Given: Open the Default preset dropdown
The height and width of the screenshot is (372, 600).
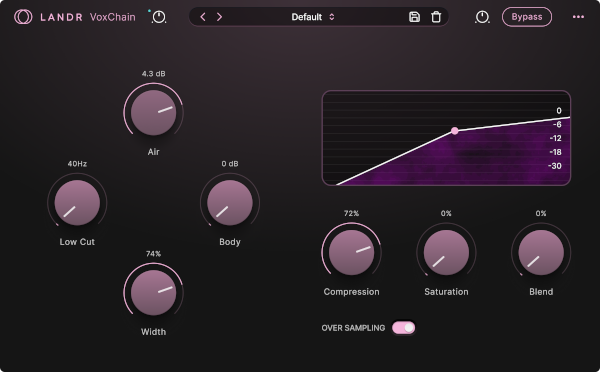Looking at the screenshot, I should click(313, 17).
